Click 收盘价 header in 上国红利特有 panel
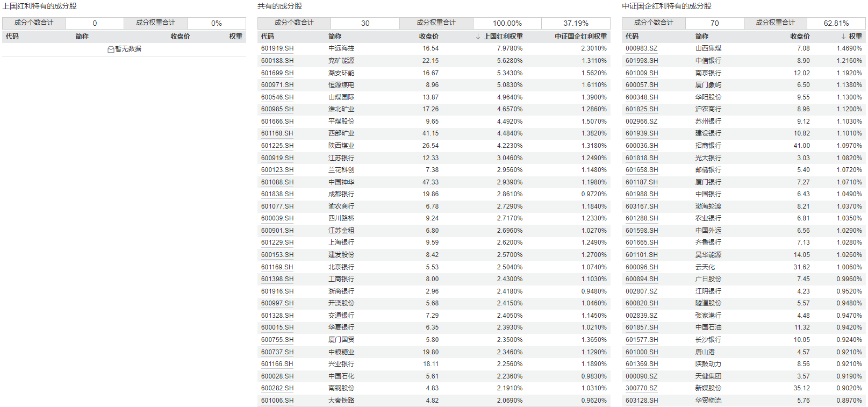The image size is (868, 407). (180, 37)
